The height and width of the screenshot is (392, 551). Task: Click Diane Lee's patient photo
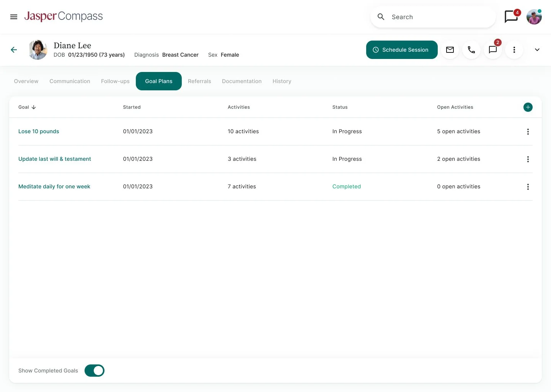pyautogui.click(x=38, y=50)
